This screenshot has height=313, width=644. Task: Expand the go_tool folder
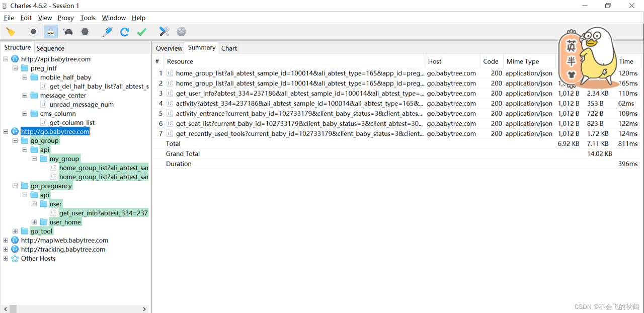click(x=15, y=231)
